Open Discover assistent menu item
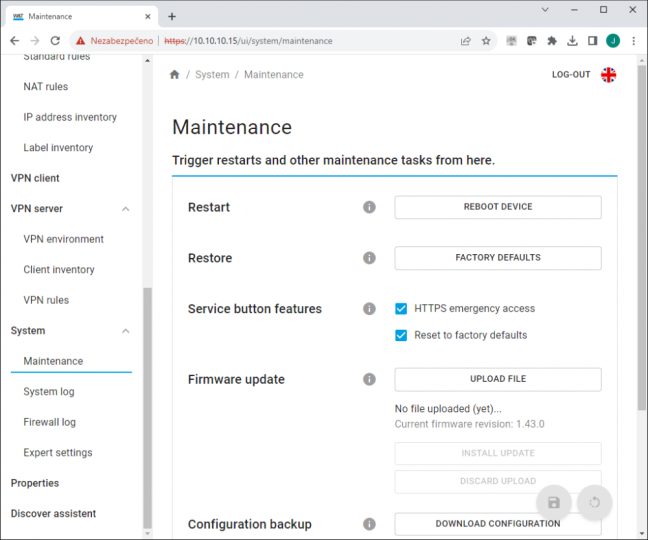Screen dimensions: 648x540 coord(53,514)
